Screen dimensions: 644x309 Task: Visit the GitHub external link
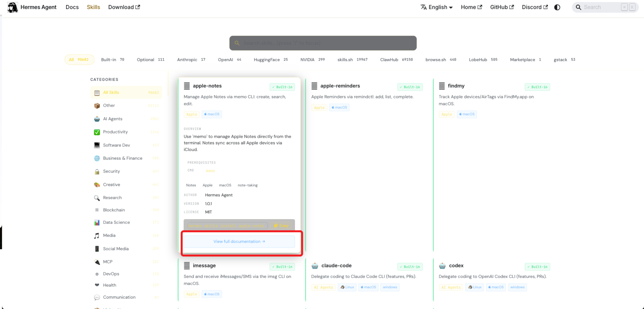[502, 7]
